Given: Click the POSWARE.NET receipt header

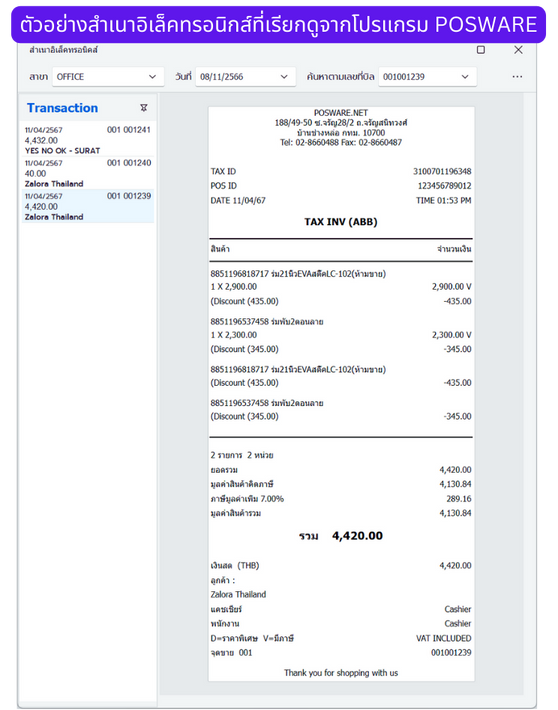Looking at the screenshot, I should click(341, 113).
